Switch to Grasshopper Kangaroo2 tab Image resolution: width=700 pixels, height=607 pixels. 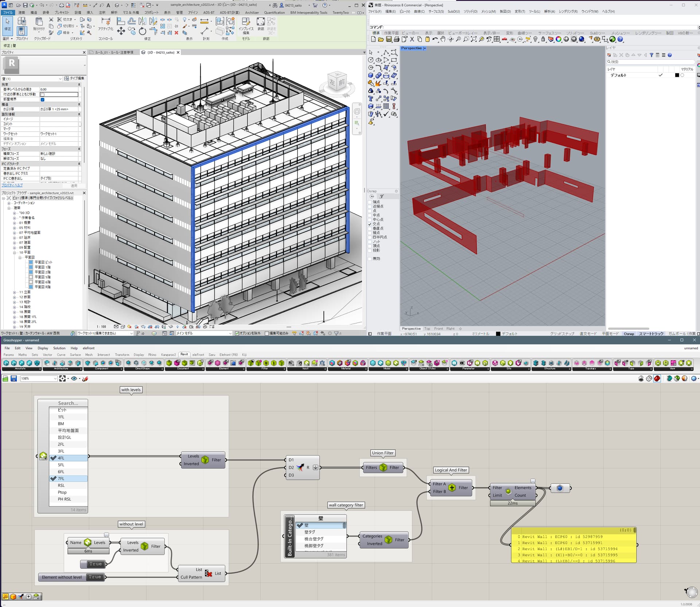pyautogui.click(x=168, y=355)
